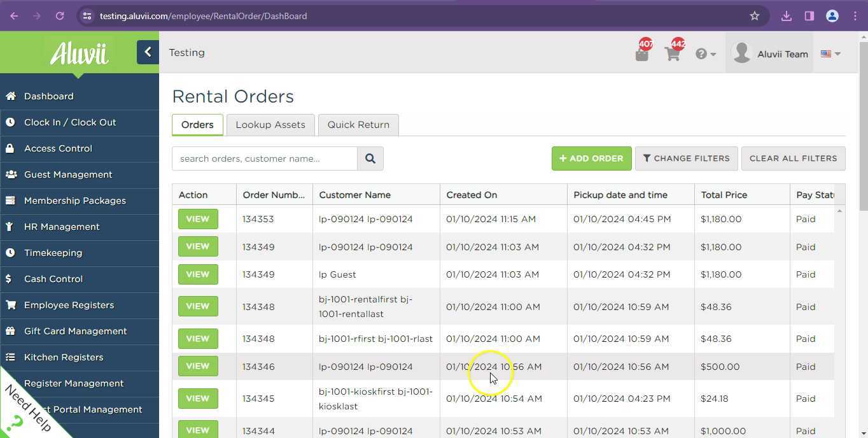Open the language flag dropdown

coord(829,53)
